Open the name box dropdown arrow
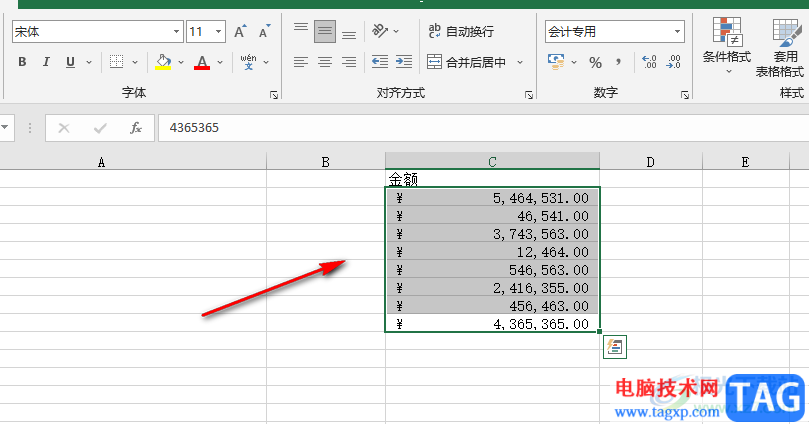Image resolution: width=809 pixels, height=424 pixels. click(x=6, y=127)
